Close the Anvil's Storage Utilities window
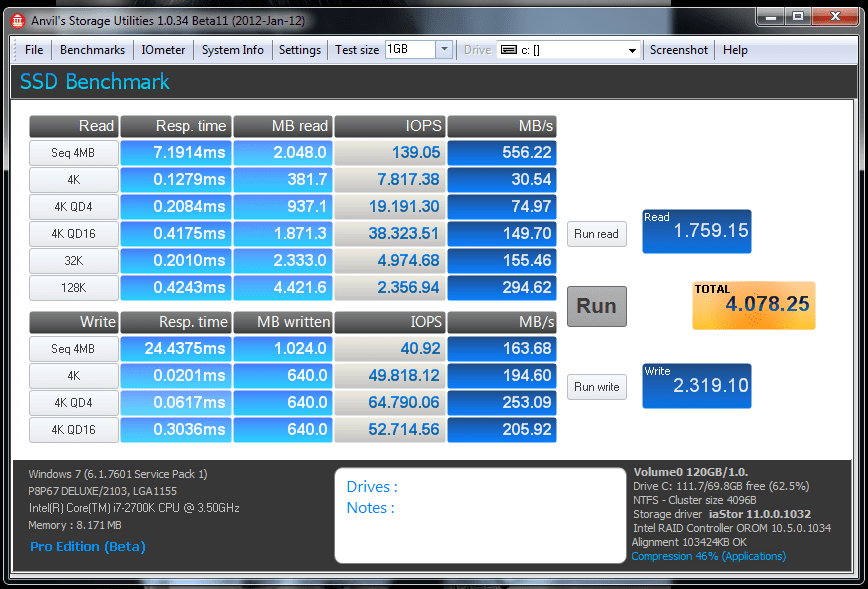Viewport: 868px width, 589px height. tap(836, 17)
